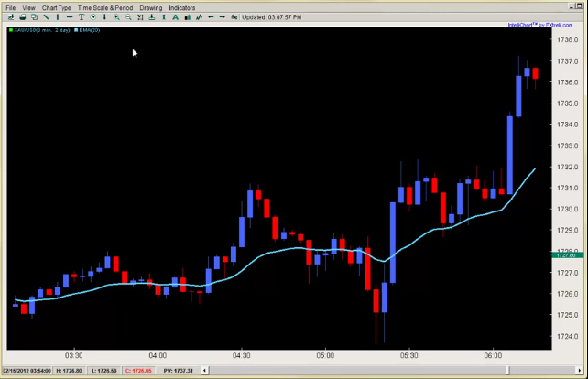This screenshot has width=588, height=379.
Task: Open the View menu
Action: point(29,7)
